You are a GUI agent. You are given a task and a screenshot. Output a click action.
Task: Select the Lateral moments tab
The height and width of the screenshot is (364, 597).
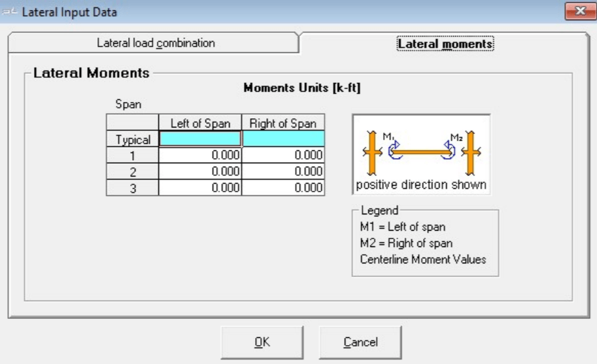445,44
